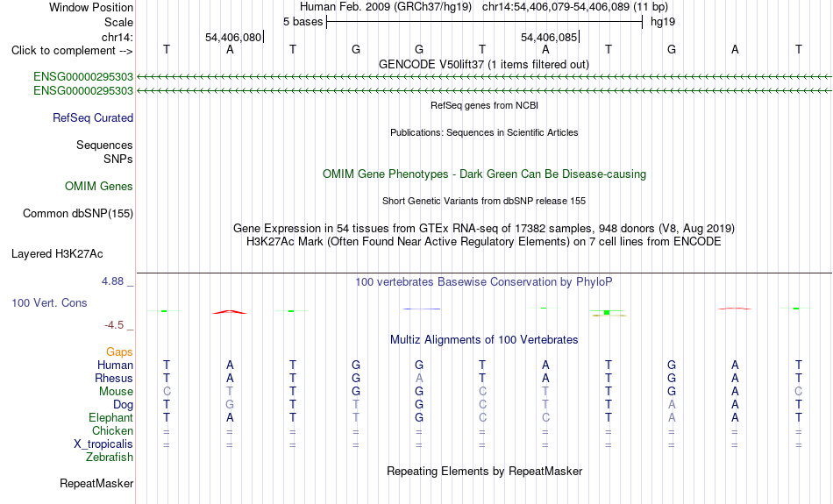Open 100 Vert. Cons track label
Image resolution: width=833 pixels, height=504 pixels.
coord(49,302)
